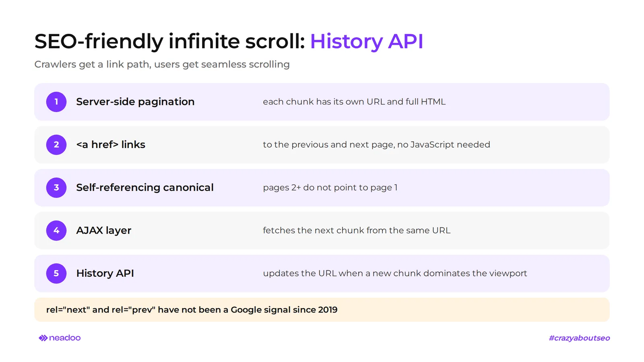Image resolution: width=644 pixels, height=362 pixels.
Task: Click 'SEO-friendly infinite scroll:' title text
Action: click(x=170, y=41)
